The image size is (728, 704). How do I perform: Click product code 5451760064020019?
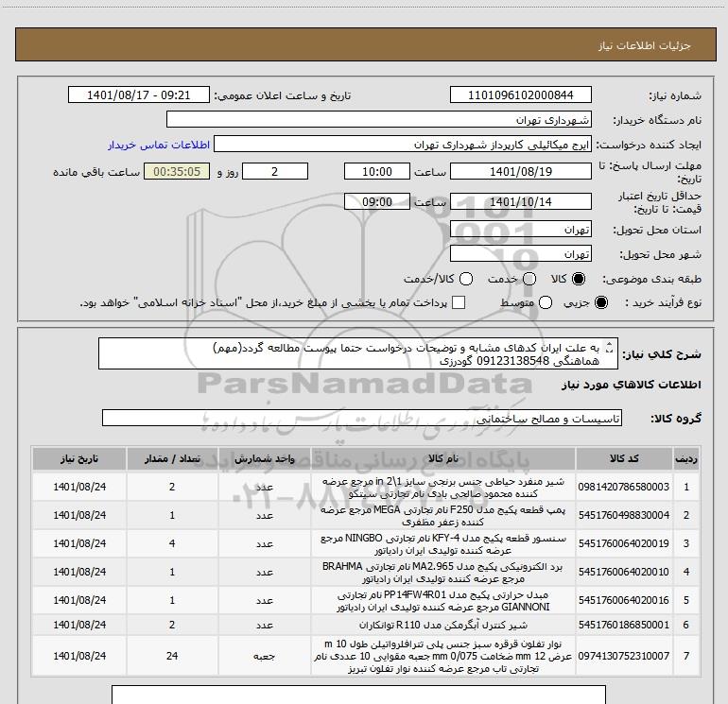tap(624, 543)
